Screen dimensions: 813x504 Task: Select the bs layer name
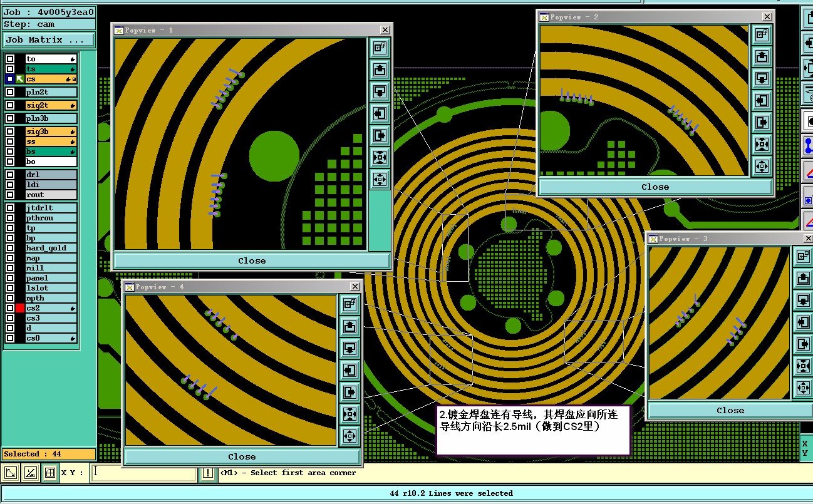coord(51,152)
